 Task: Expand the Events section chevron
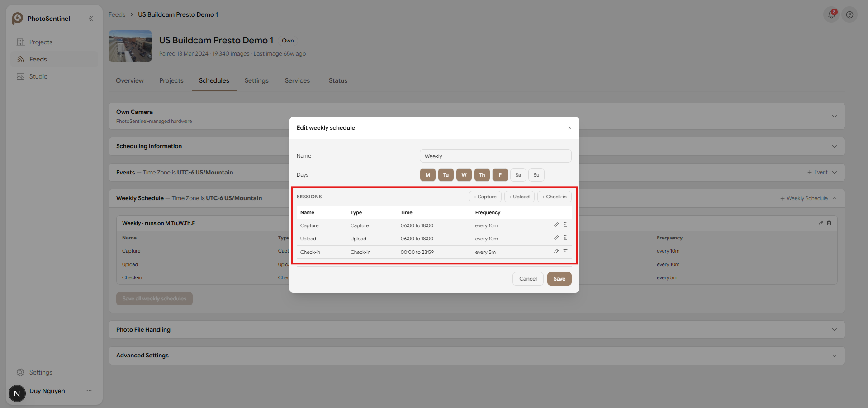[835, 172]
